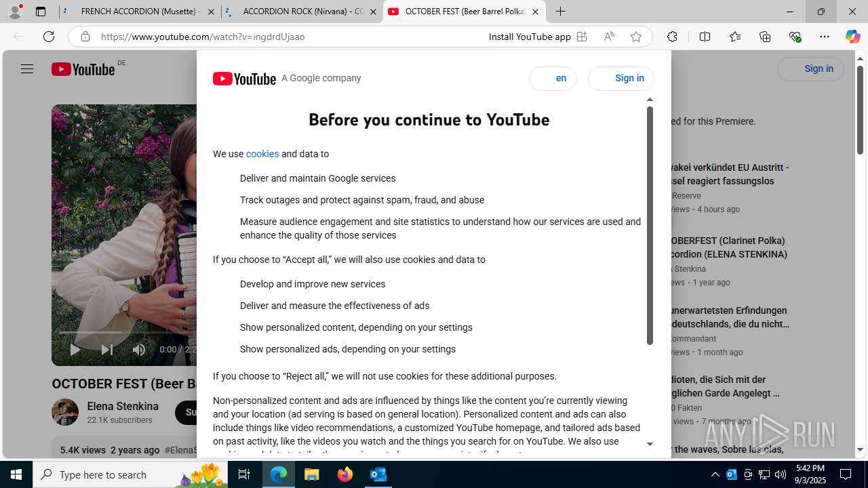Screen dimensions: 868x488
Task: Open the OBERFEST (Clarinet Polka) recommended video
Action: [x=727, y=247]
